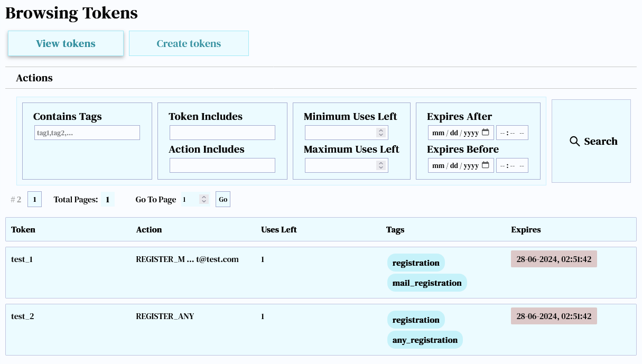Click the Expires Before time field
Image resolution: width=642 pixels, height=364 pixels.
512,165
